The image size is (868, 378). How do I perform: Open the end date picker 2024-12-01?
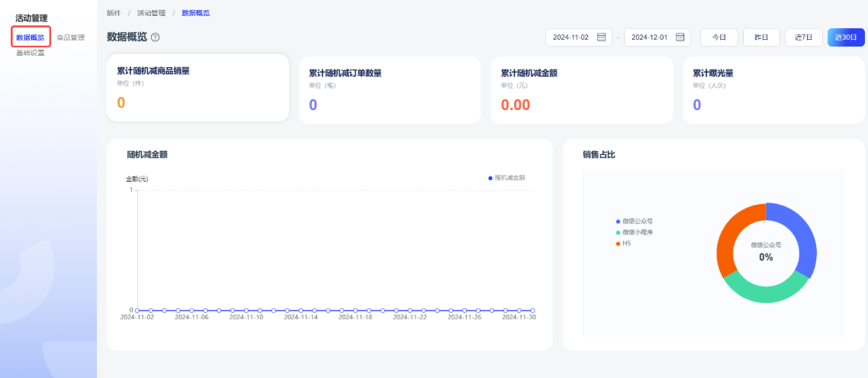tap(649, 37)
